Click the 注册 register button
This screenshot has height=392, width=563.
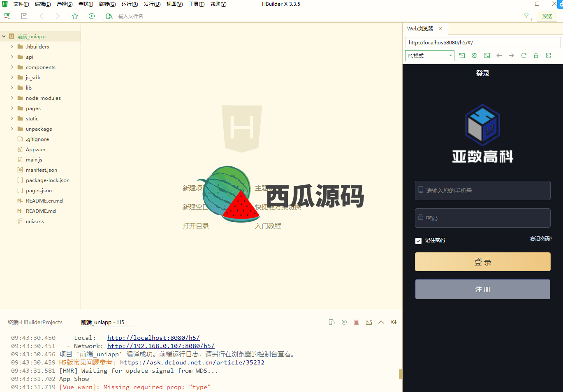[x=483, y=289]
